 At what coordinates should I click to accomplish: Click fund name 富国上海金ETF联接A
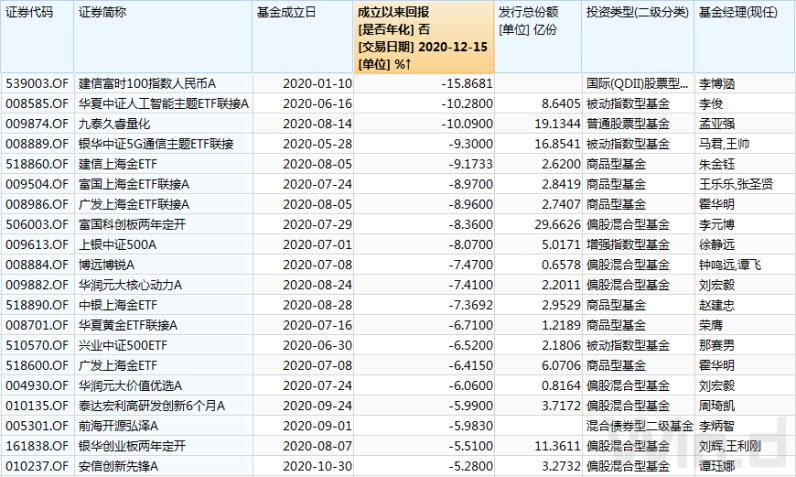134,184
